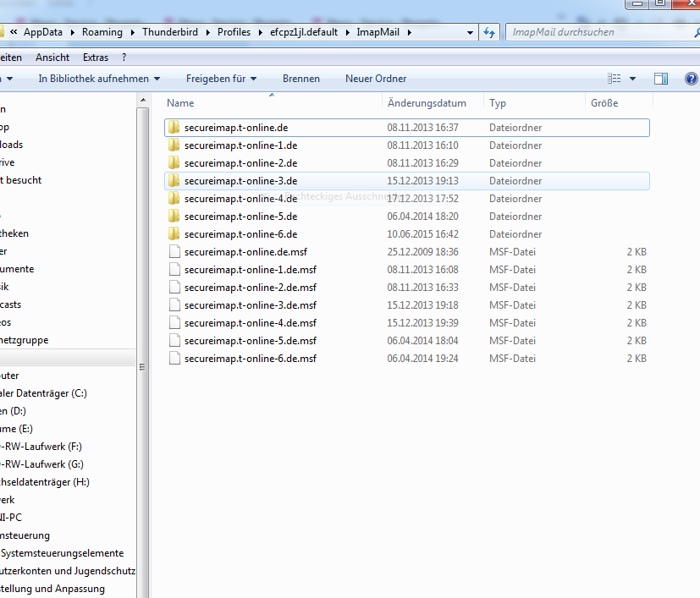Select the secureimap.t-online-4.de folder icon
The width and height of the screenshot is (700, 598).
pos(174,199)
